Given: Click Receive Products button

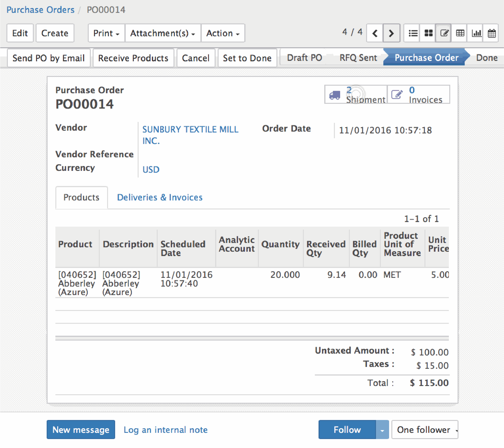Looking at the screenshot, I should (x=133, y=58).
